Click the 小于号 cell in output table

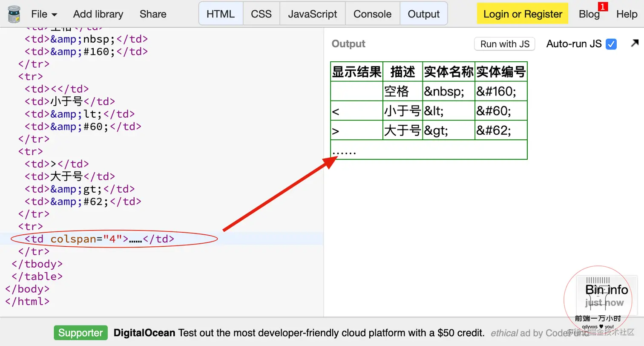[403, 111]
